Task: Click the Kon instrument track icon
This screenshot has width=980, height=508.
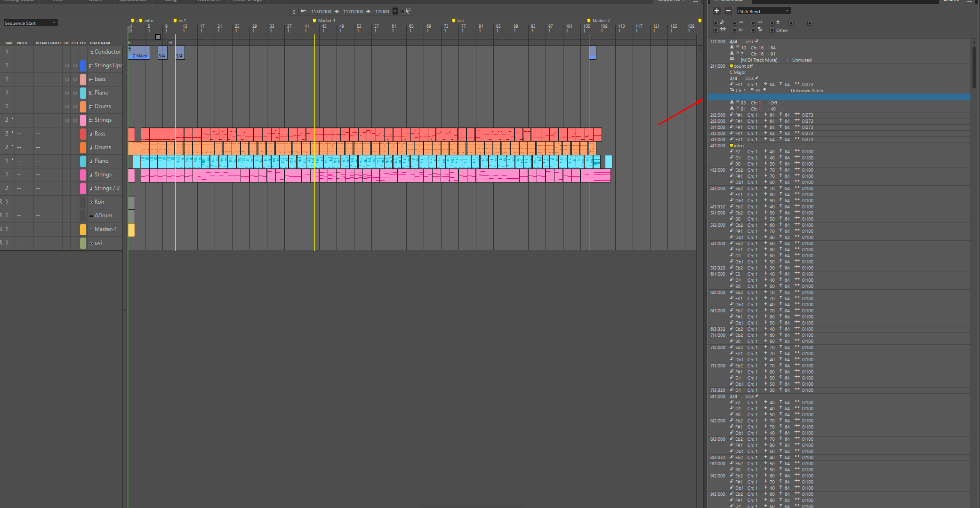Action: coord(91,202)
